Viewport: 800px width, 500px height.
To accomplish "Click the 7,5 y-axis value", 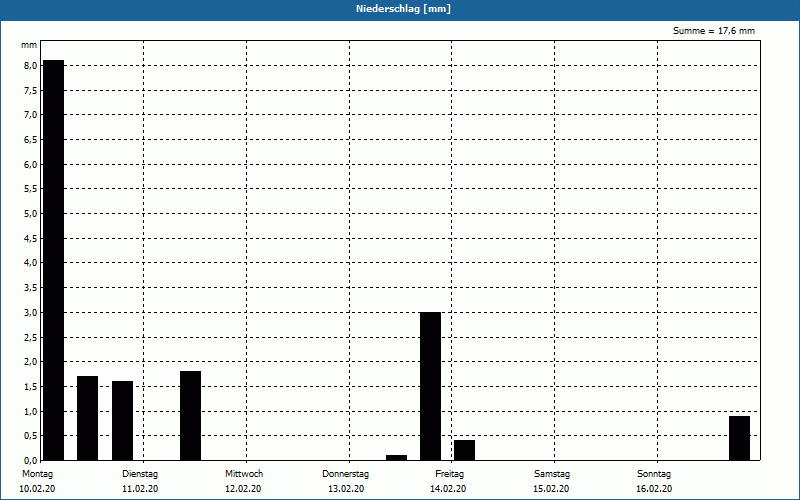I will 30,90.
